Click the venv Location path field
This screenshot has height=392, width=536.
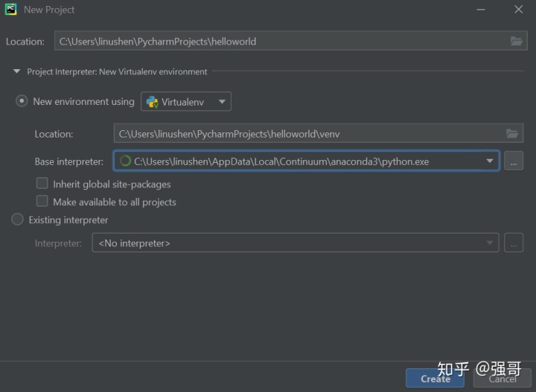coord(319,133)
